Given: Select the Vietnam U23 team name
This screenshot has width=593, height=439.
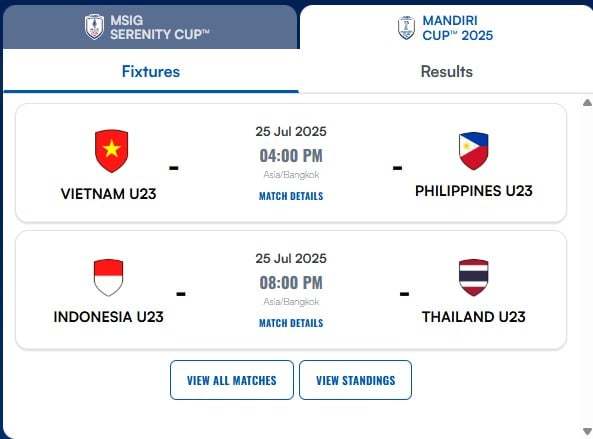Looking at the screenshot, I should click(x=109, y=194).
